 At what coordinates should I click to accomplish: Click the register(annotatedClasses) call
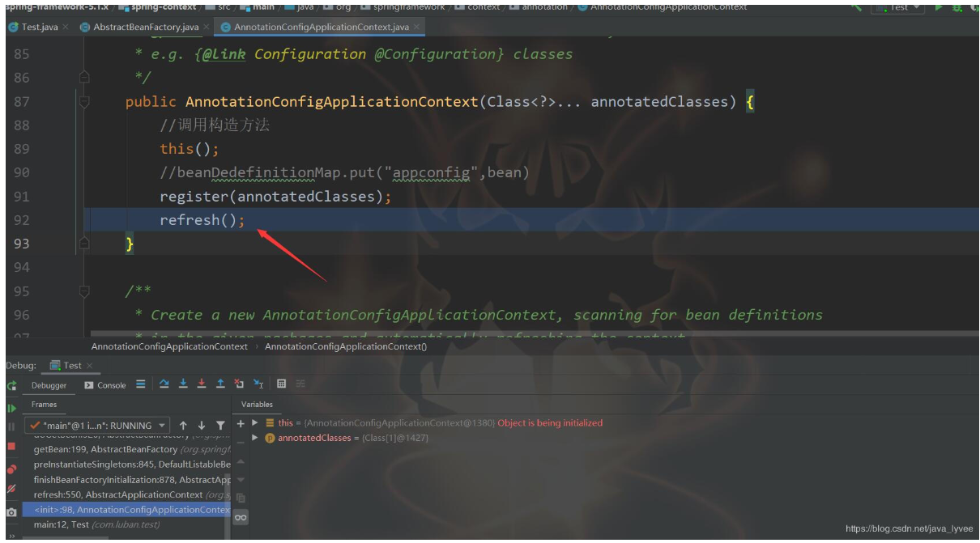(275, 197)
